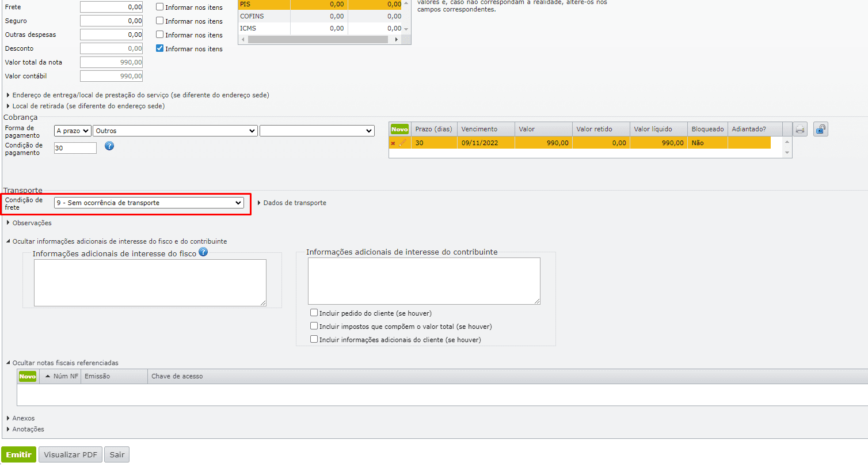The width and height of the screenshot is (868, 470).
Task: Click the installments table scroll-down arrow
Action: pos(787,153)
